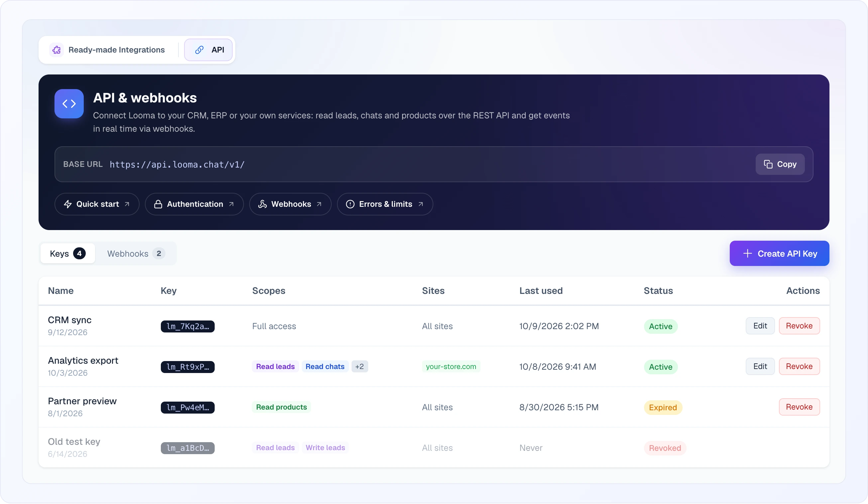Click the Old test key name
The height and width of the screenshot is (504, 868).
click(x=74, y=442)
